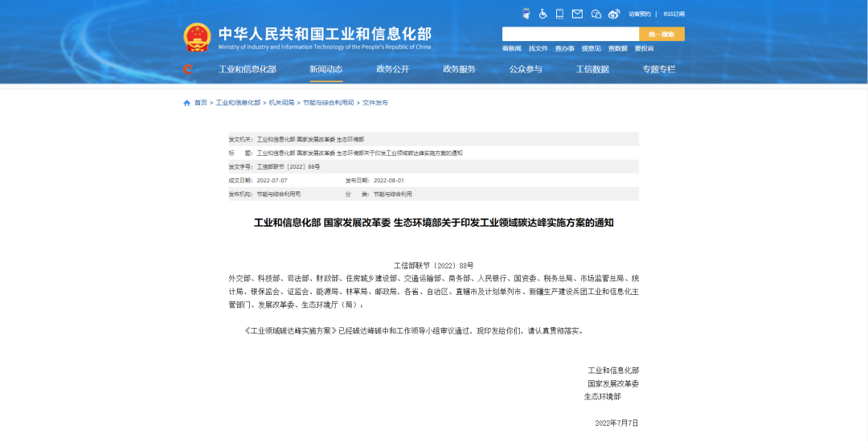The width and height of the screenshot is (868, 442).
Task: Open 公众参与 navigation menu
Action: click(x=526, y=70)
